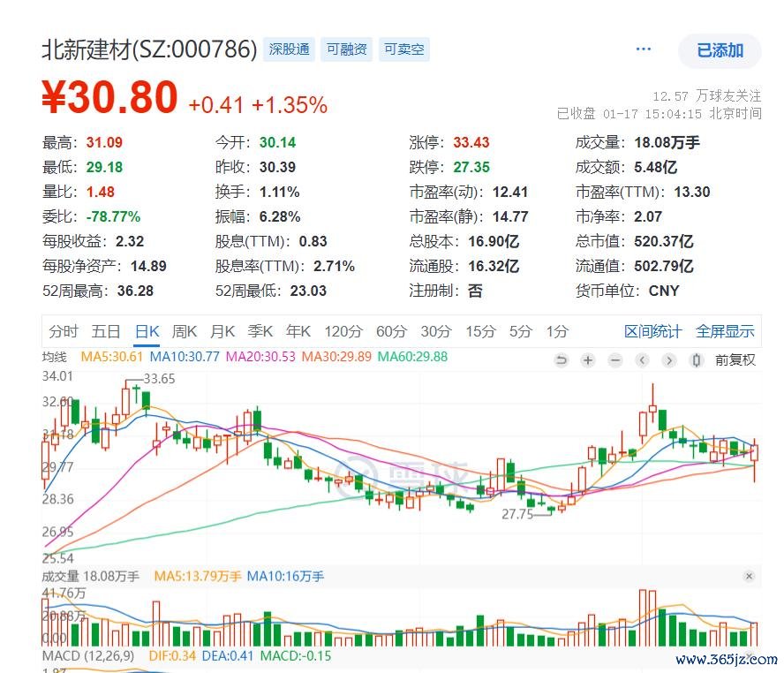Click the 可卖空 tag
Image resolution: width=784 pixels, height=673 pixels.
pos(404,49)
